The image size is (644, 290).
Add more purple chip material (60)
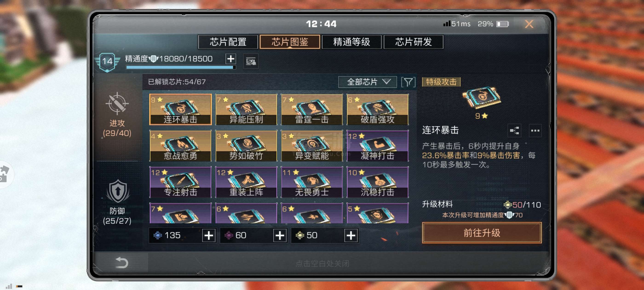pos(280,235)
